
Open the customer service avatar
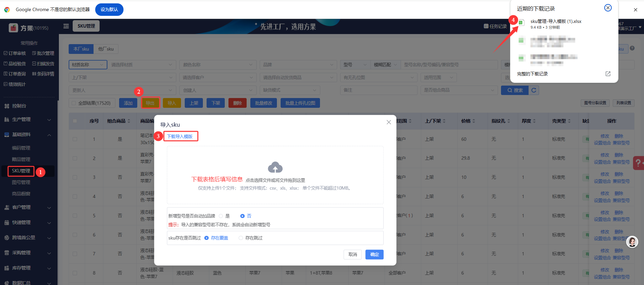coord(632,242)
